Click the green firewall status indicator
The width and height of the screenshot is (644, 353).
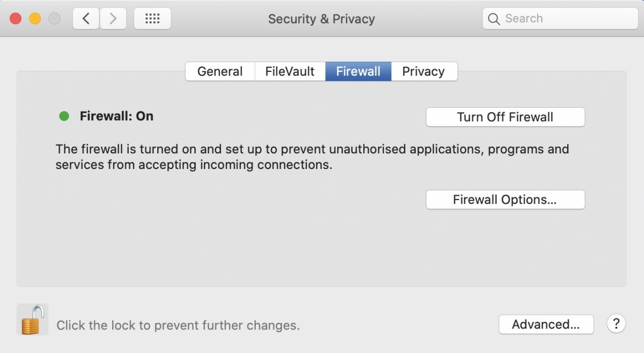[64, 116]
